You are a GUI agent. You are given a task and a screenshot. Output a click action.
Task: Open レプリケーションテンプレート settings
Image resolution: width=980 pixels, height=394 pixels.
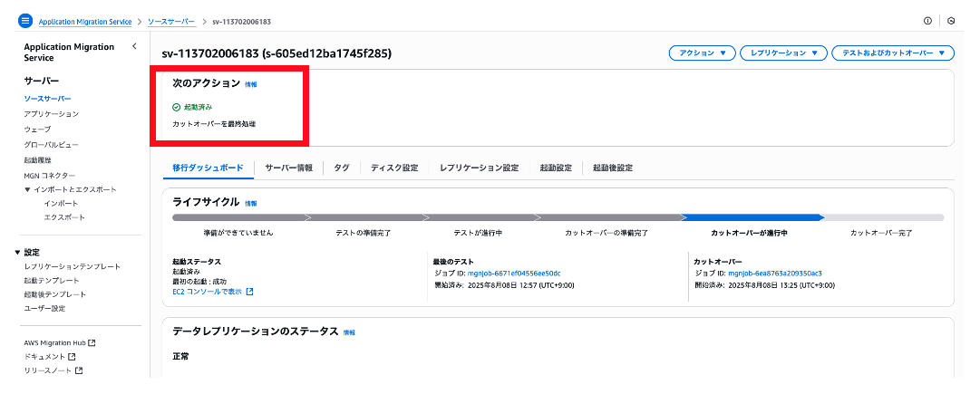(72, 266)
